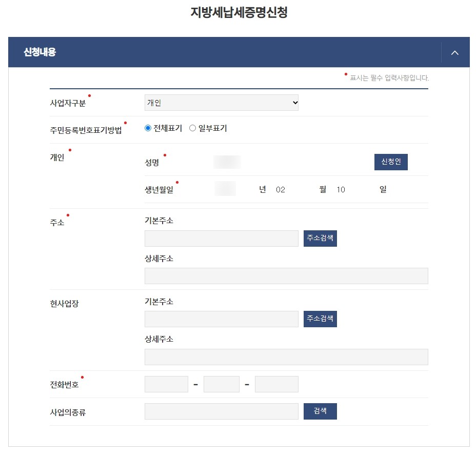Click the 사업의종류 input field
This screenshot has width=476, height=456.
point(221,411)
